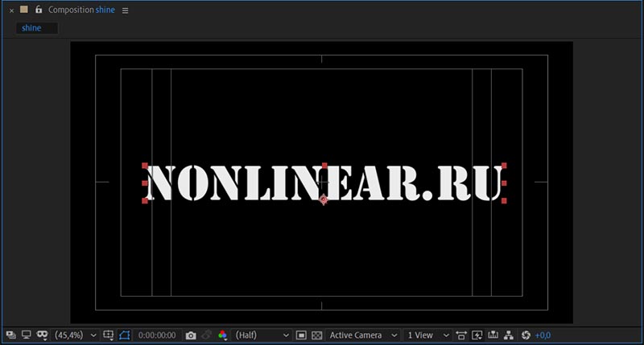Open the 45,4% magnification dropdown
This screenshot has width=644, height=345.
pyautogui.click(x=76, y=335)
